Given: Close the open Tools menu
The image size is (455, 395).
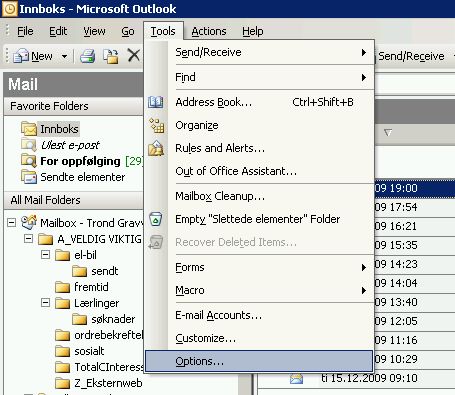Looking at the screenshot, I should point(163,31).
